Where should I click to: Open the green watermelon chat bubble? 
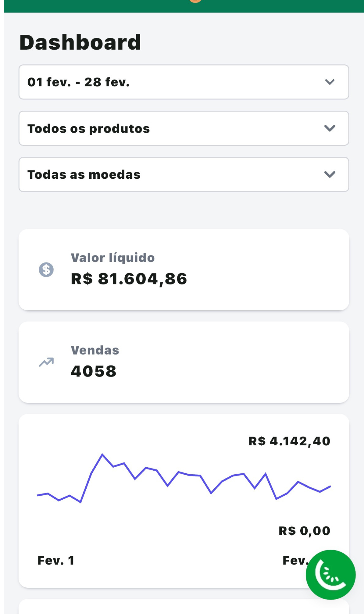tap(330, 575)
